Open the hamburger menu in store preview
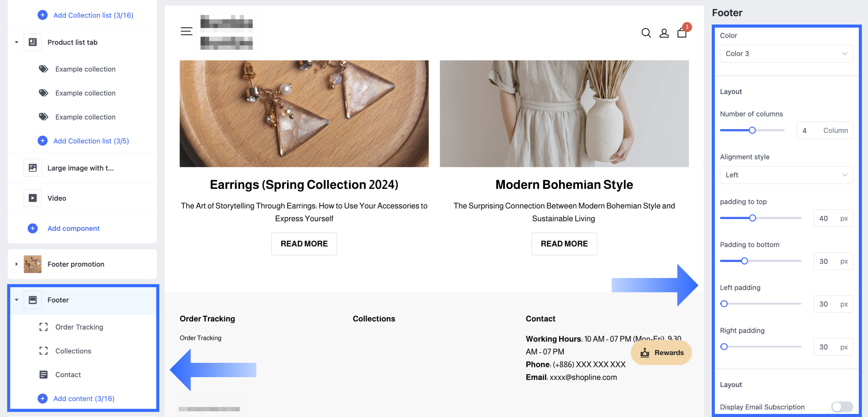This screenshot has height=417, width=868. [x=186, y=31]
